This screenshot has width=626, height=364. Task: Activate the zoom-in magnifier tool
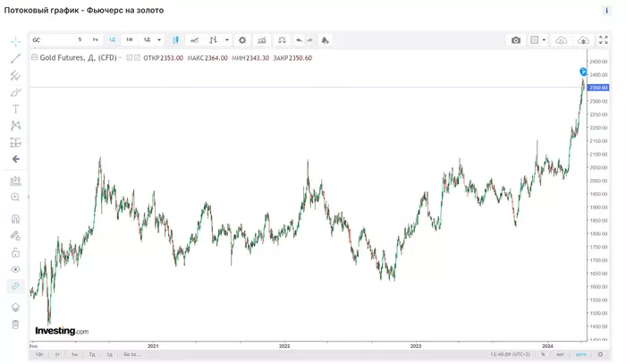(x=15, y=197)
